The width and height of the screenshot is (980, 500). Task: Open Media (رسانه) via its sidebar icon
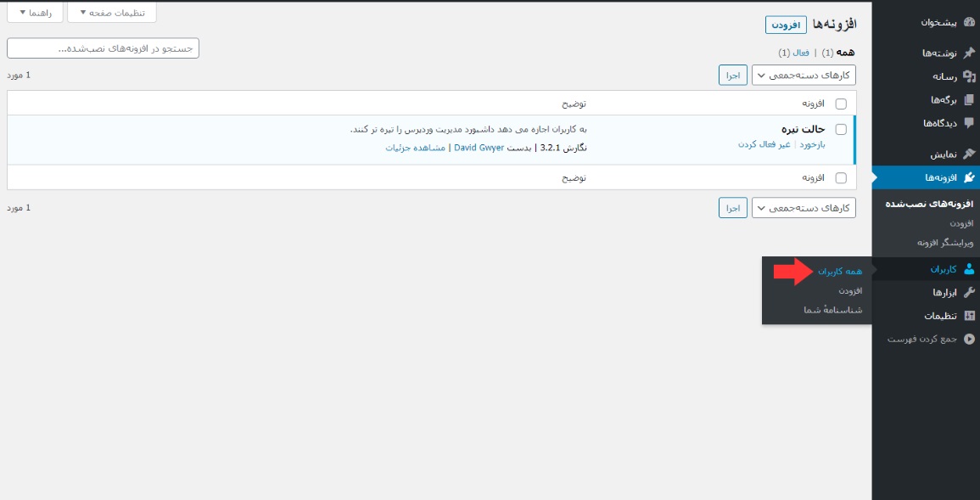(x=969, y=76)
